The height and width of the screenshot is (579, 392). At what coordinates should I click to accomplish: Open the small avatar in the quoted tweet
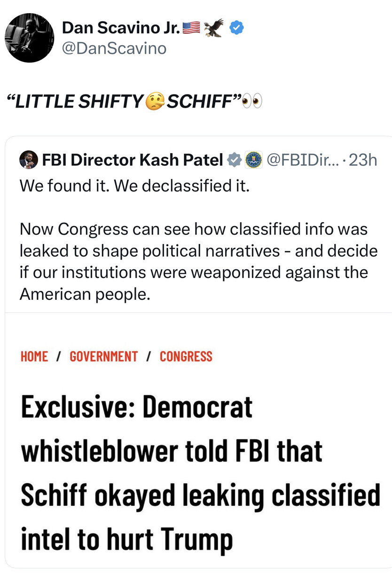coord(28,161)
